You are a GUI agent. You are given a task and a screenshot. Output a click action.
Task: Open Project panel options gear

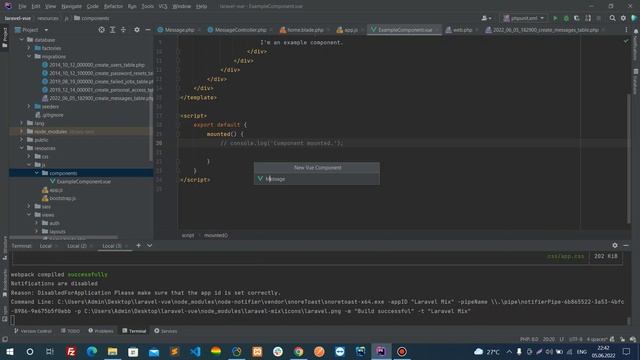tap(137, 30)
